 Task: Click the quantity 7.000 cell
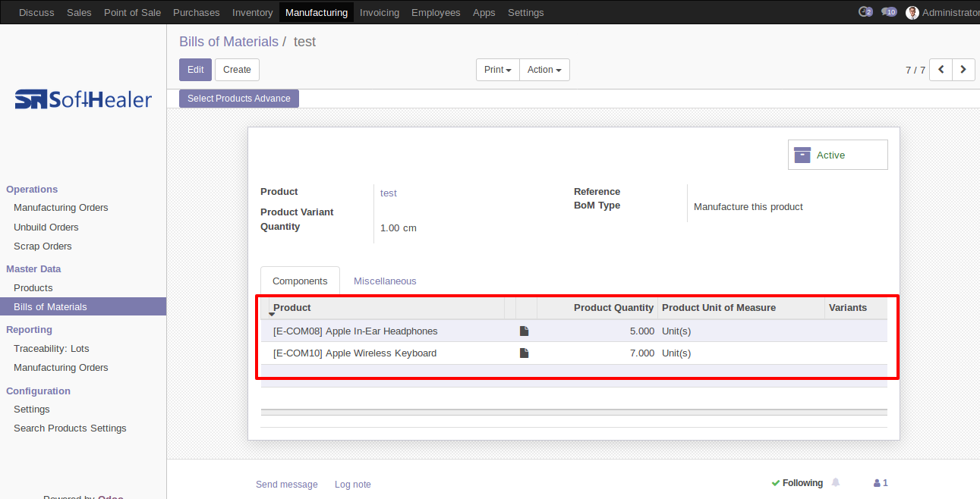[x=641, y=353]
